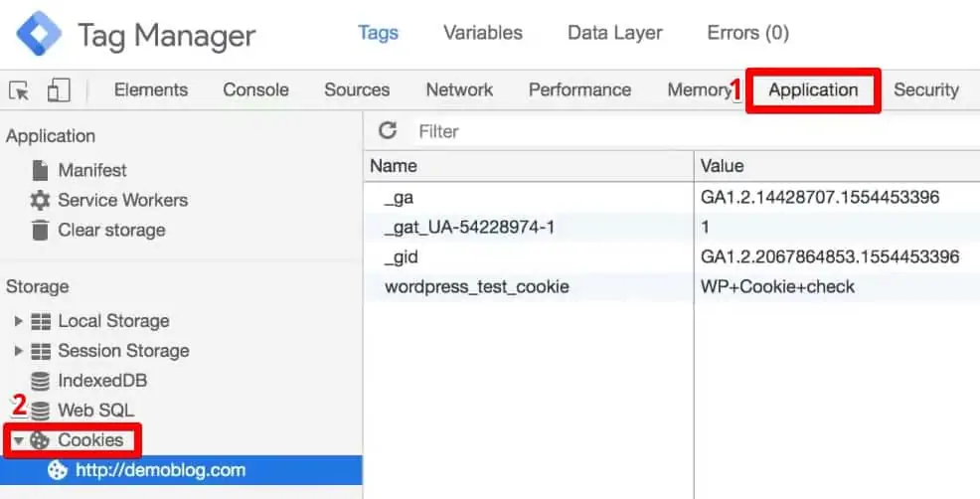Image resolution: width=980 pixels, height=499 pixels.
Task: Sort by the Value column header
Action: tap(836, 166)
